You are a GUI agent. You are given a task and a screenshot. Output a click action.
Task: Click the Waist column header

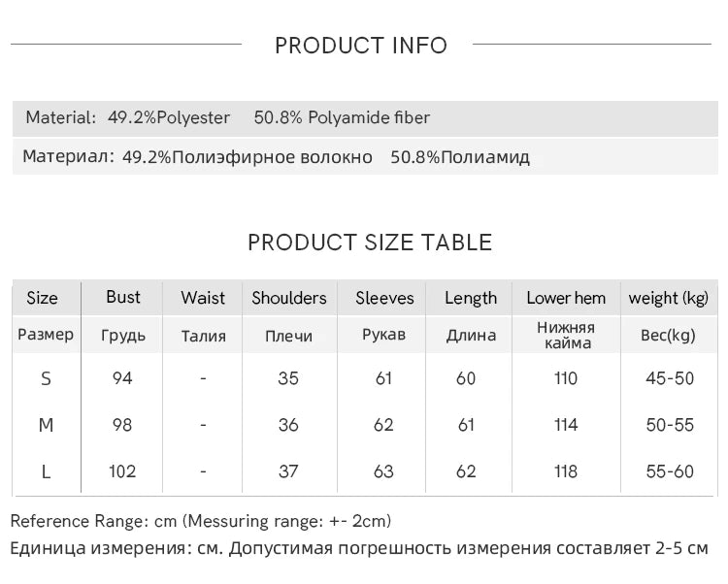click(x=203, y=298)
